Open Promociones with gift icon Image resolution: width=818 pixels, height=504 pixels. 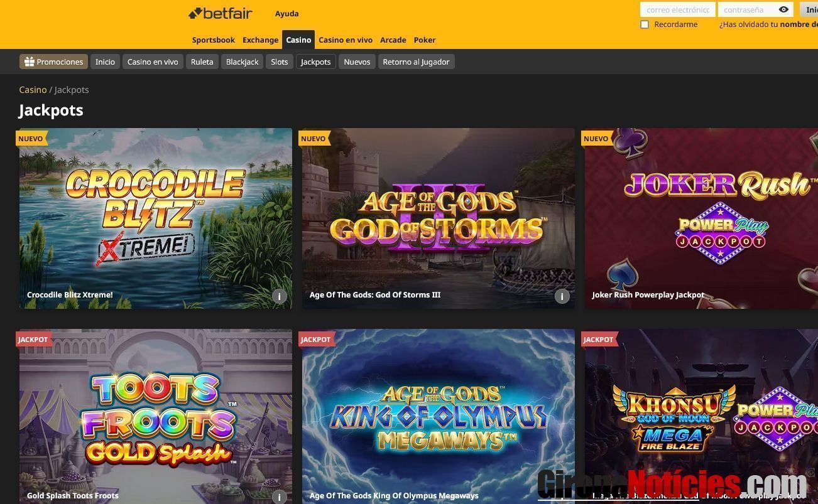tap(54, 62)
